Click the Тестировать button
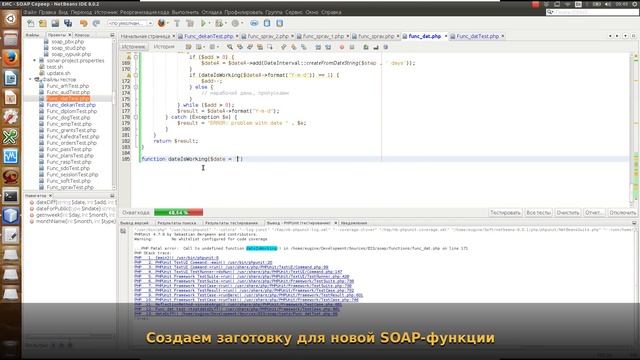The image size is (640, 360). coord(505,213)
